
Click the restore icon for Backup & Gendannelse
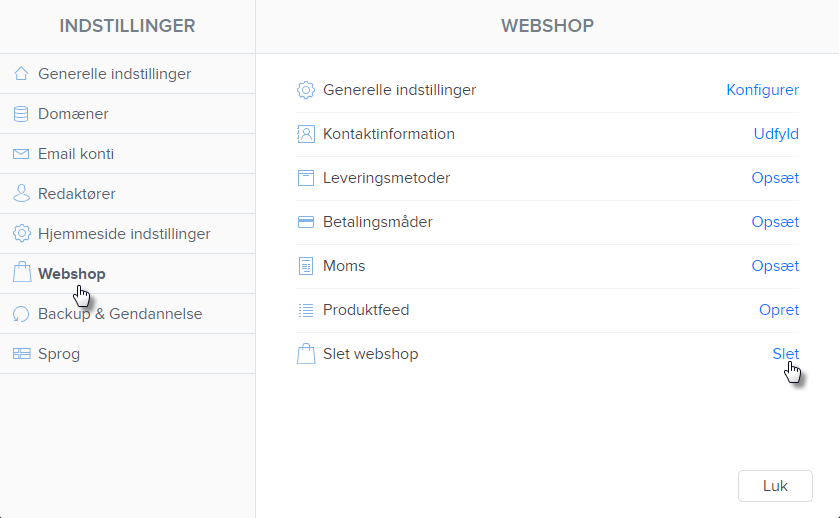[21, 314]
